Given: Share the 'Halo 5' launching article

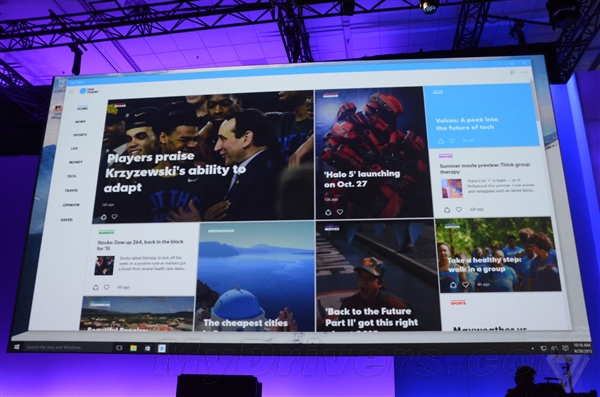Looking at the screenshot, I should [x=328, y=212].
